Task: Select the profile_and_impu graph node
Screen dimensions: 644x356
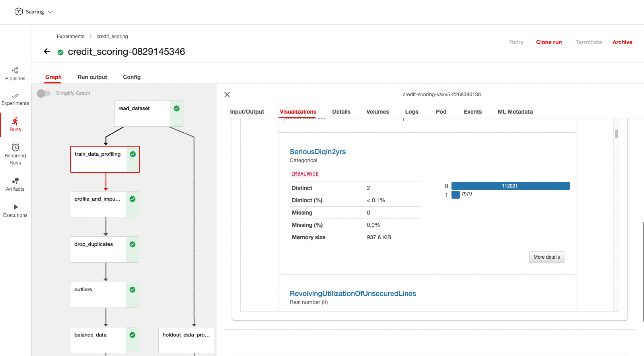Action: [105, 204]
